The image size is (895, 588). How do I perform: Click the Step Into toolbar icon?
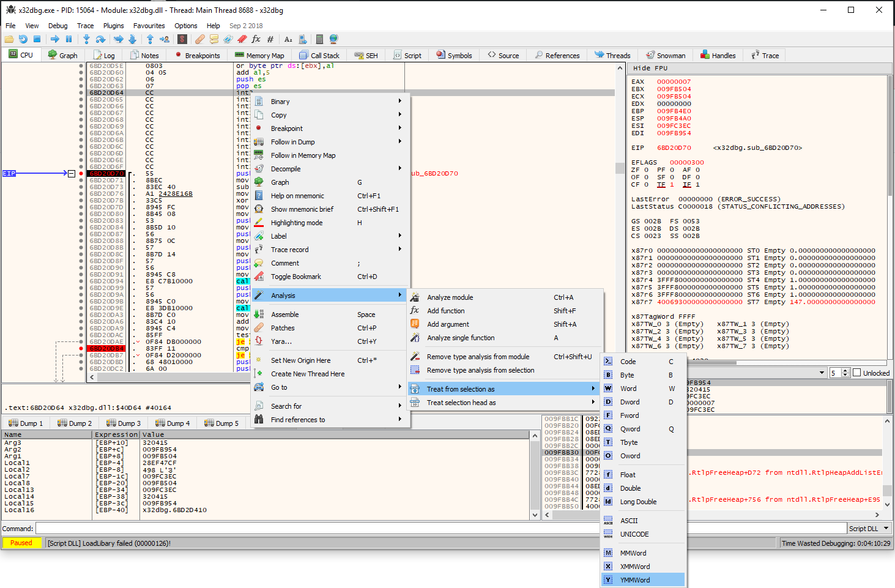click(x=87, y=39)
